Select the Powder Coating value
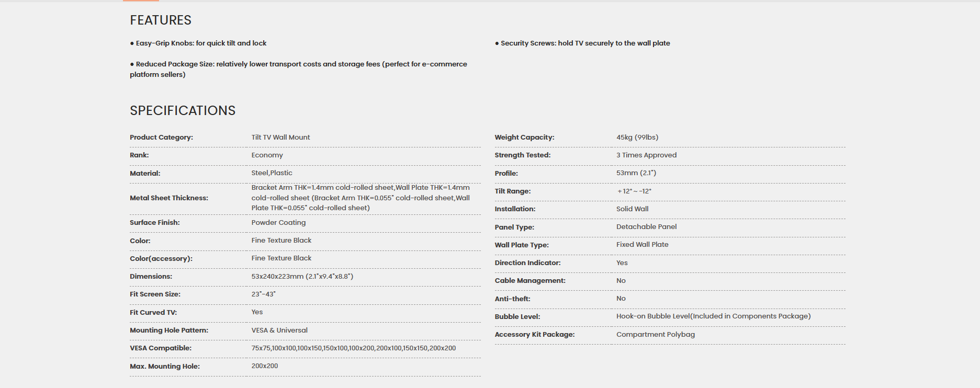980x388 pixels. click(x=278, y=223)
